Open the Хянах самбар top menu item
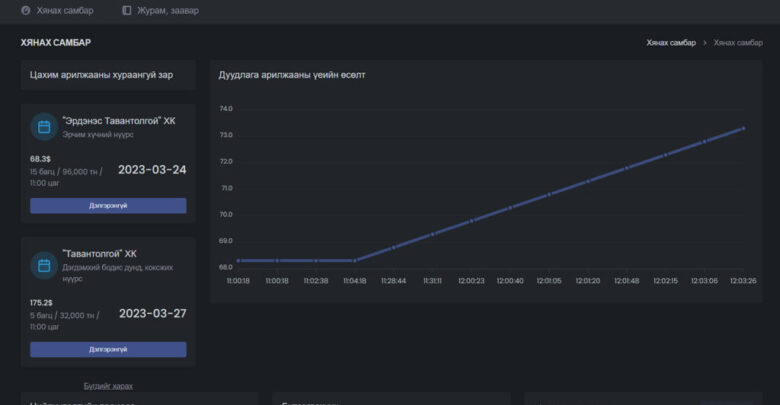The width and height of the screenshot is (780, 405). coord(64,11)
